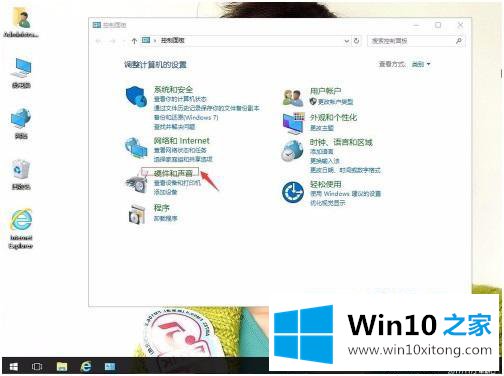Expand the address bar history dropdown
The width and height of the screenshot is (504, 376).
[x=347, y=41]
